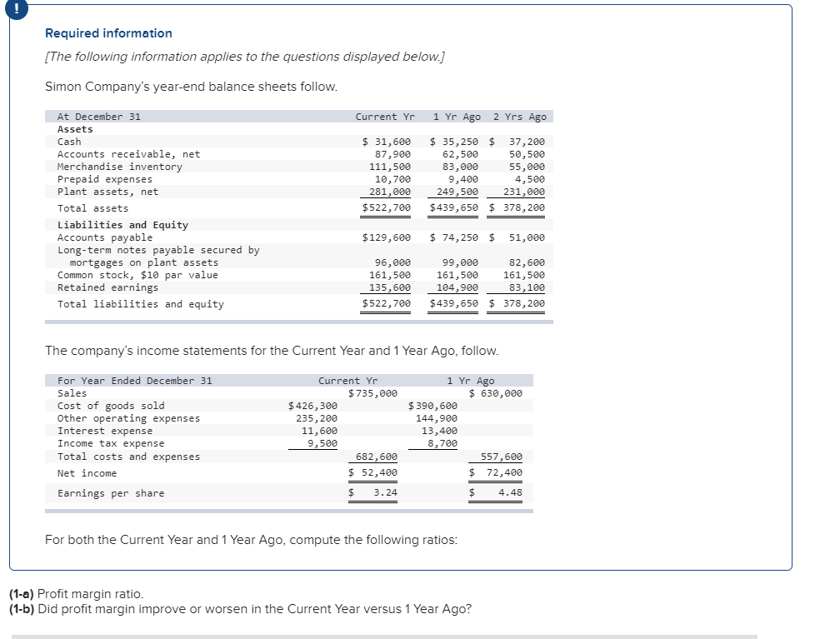Click the Current Yr column header
The width and height of the screenshot is (840, 639).
pyautogui.click(x=384, y=117)
